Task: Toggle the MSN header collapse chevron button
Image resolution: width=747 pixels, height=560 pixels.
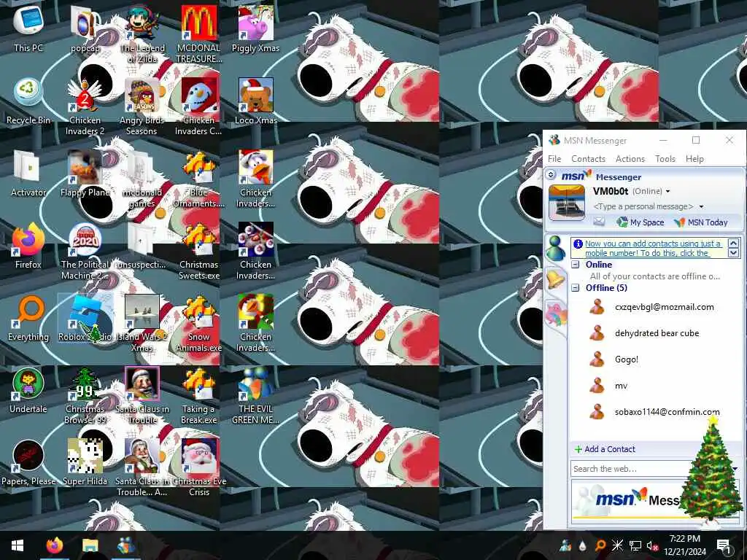Action: [x=551, y=175]
